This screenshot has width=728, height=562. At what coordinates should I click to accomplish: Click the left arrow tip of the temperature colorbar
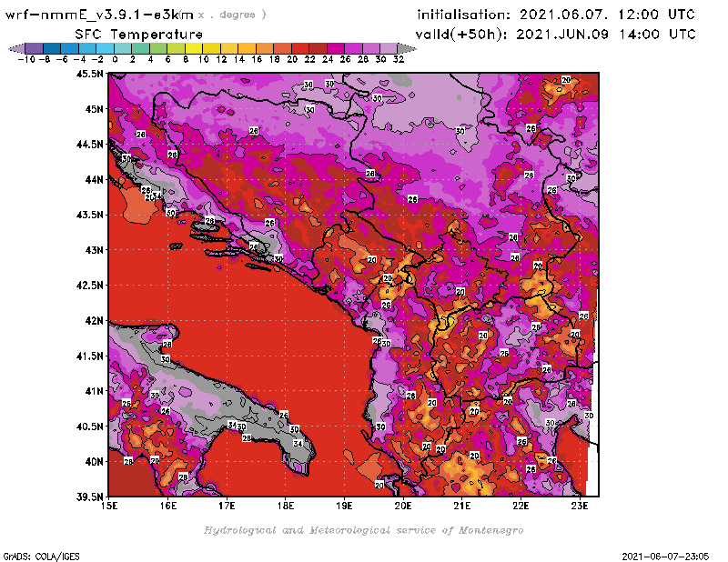coord(12,48)
